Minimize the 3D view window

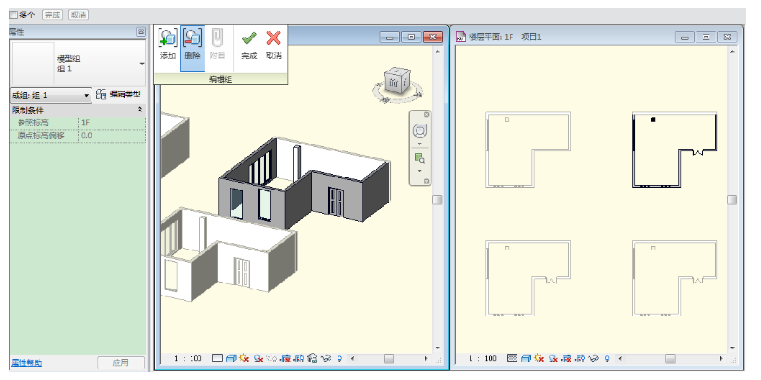[389, 37]
